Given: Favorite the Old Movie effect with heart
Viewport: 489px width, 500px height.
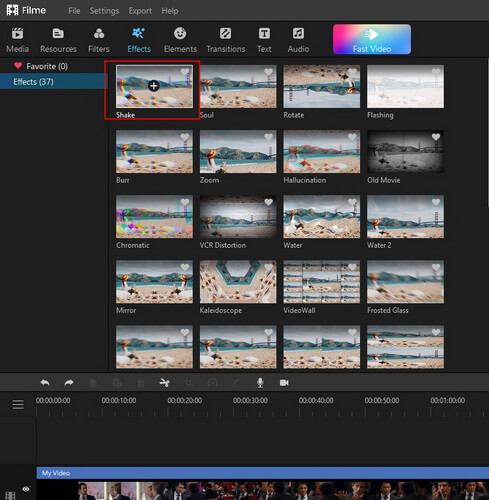Looking at the screenshot, I should point(436,137).
